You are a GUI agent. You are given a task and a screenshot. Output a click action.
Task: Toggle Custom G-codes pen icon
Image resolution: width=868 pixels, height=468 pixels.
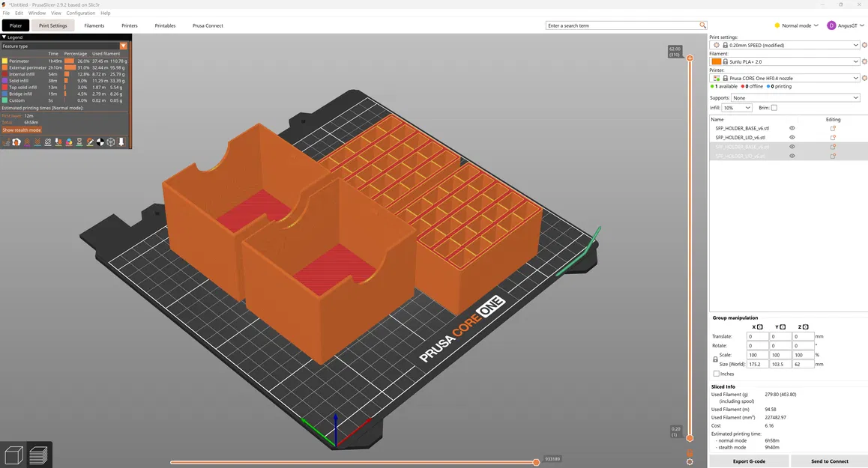pyautogui.click(x=90, y=142)
